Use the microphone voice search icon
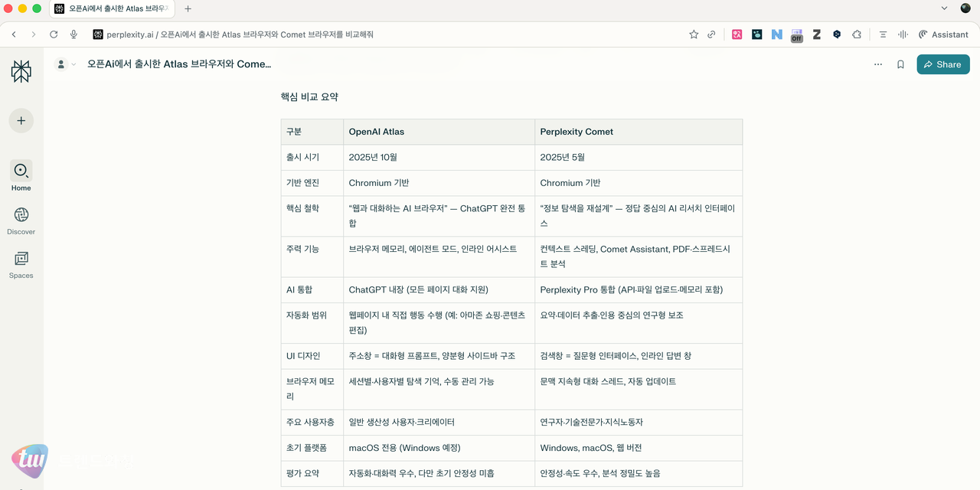The image size is (980, 490). (73, 34)
